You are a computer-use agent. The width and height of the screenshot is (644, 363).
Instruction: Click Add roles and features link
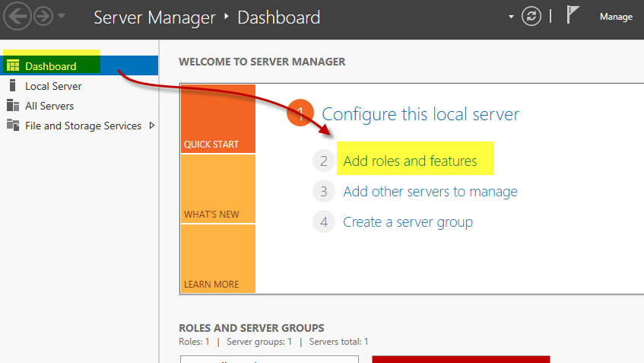click(x=410, y=161)
